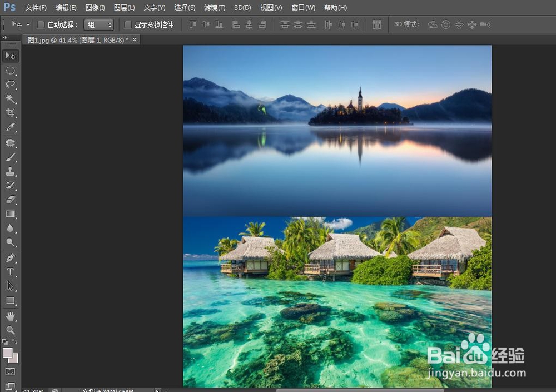Image resolution: width=556 pixels, height=392 pixels.
Task: Toggle Quick Mask mode
Action: (x=10, y=372)
